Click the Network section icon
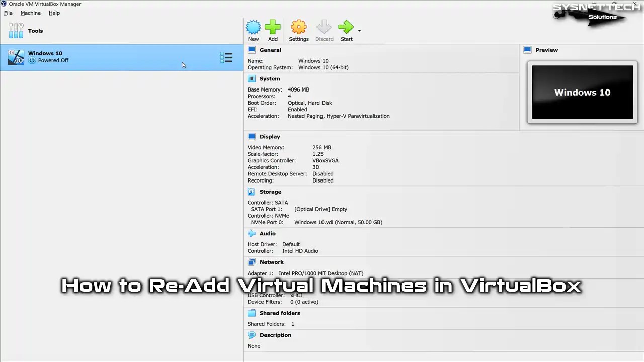Viewport: 644px width, 362px height. (251, 262)
